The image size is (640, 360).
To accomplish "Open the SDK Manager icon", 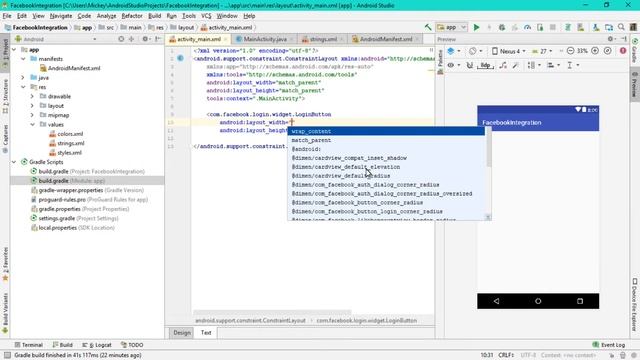I will click(596, 27).
